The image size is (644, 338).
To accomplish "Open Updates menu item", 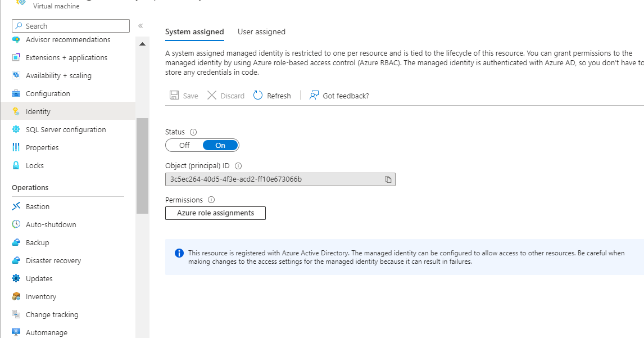I will pyautogui.click(x=68, y=278).
